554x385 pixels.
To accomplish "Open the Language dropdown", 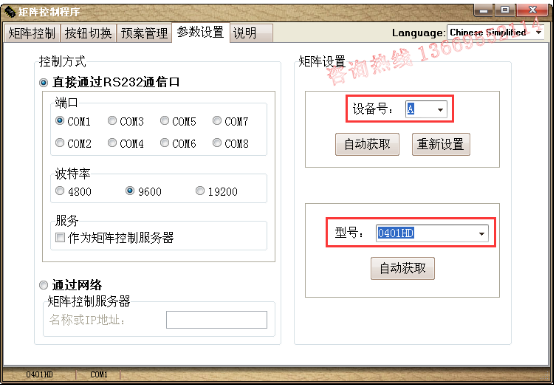I will click(x=495, y=32).
